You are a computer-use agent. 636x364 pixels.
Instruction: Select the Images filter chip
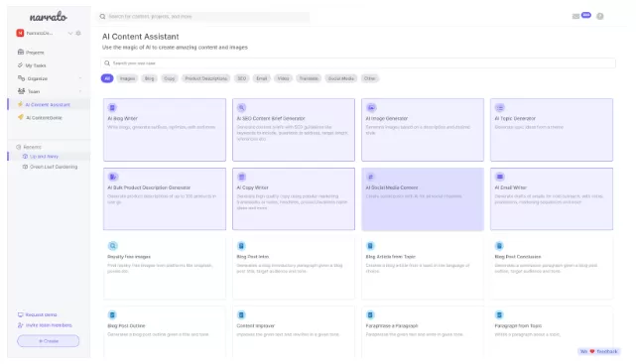point(127,78)
